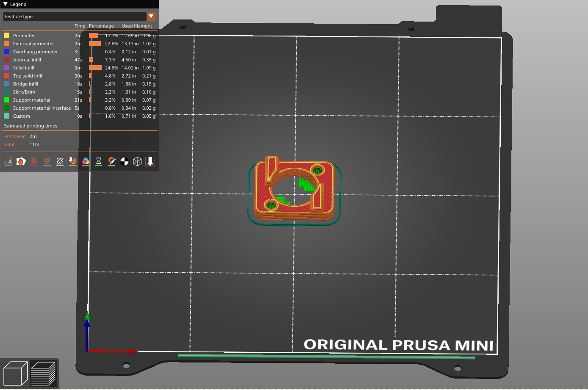Click the 'Time' column header
Image resolution: width=588 pixels, height=390 pixels.
tap(80, 26)
